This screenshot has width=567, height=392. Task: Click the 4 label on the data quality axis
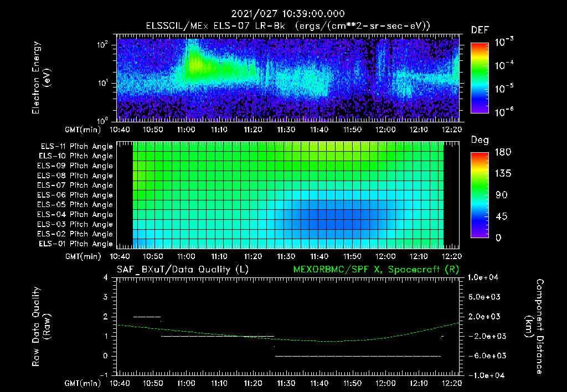point(106,278)
